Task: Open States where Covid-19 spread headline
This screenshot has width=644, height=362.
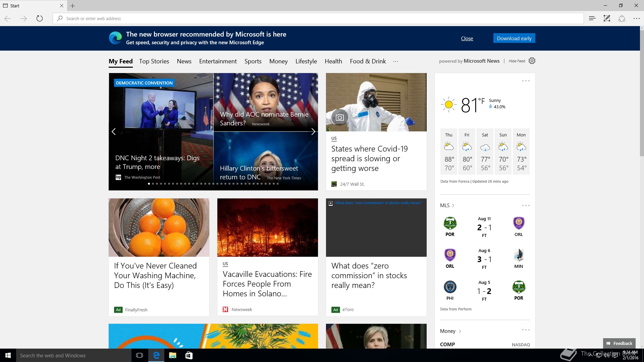Action: (x=369, y=159)
